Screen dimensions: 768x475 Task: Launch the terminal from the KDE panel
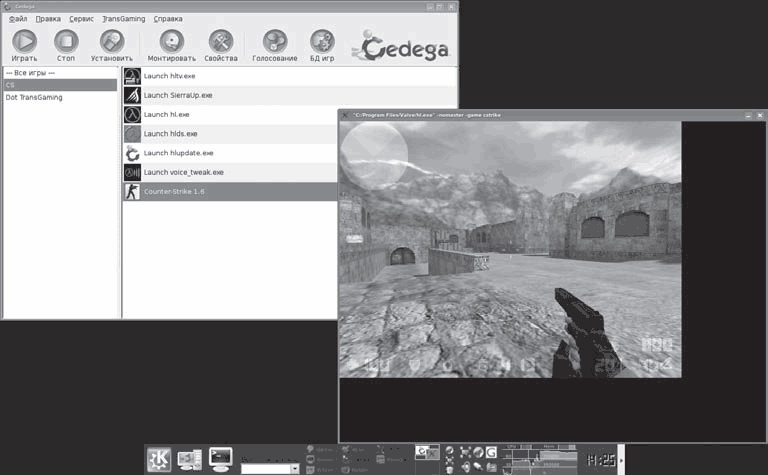(x=220, y=458)
